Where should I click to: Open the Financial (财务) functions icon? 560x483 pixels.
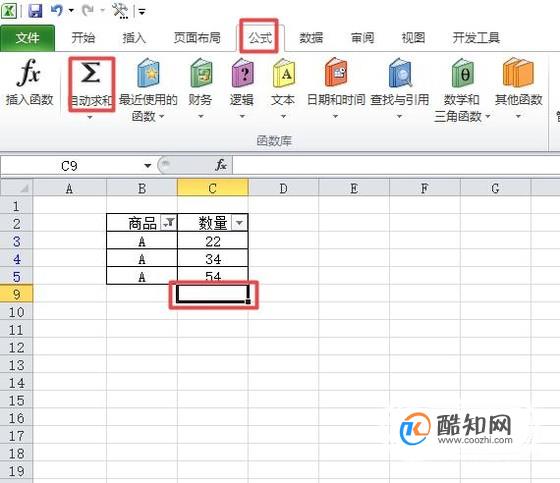pyautogui.click(x=201, y=73)
